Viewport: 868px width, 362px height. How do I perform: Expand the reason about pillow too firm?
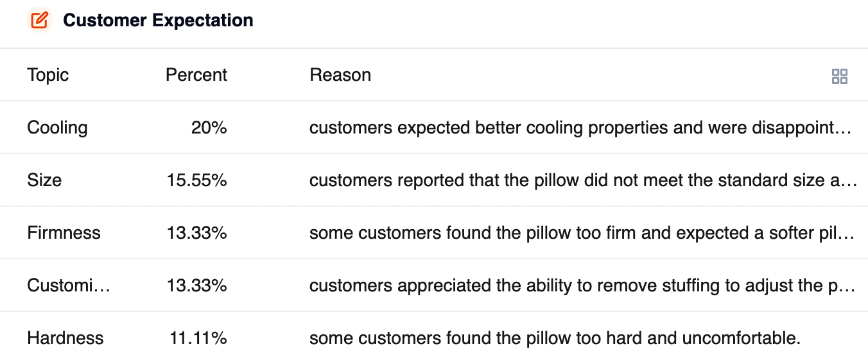[x=582, y=233]
